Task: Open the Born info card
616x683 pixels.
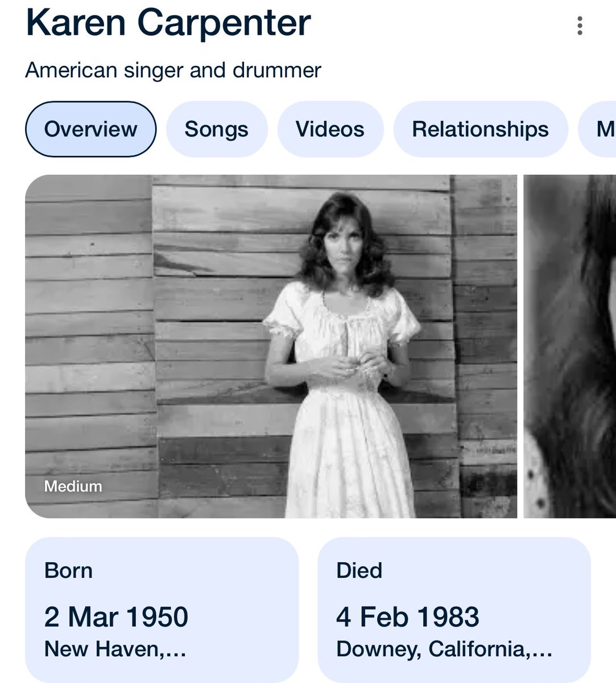Action: pos(162,609)
